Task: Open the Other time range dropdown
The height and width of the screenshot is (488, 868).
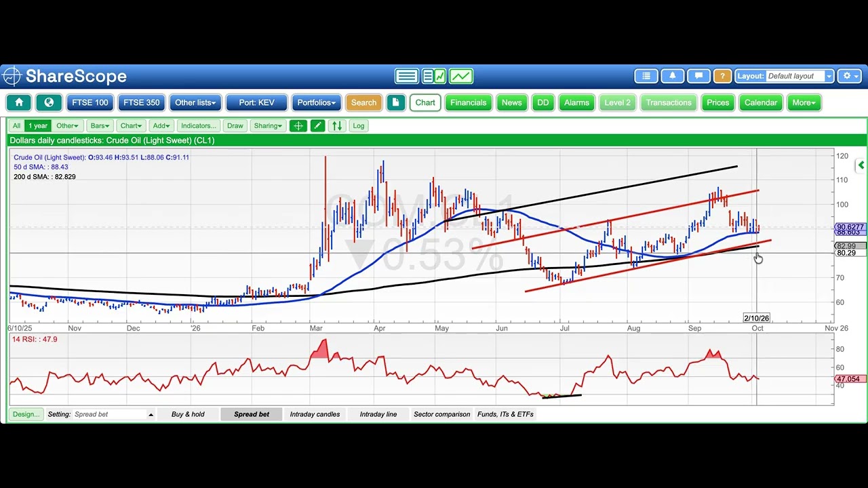Action: (68, 125)
